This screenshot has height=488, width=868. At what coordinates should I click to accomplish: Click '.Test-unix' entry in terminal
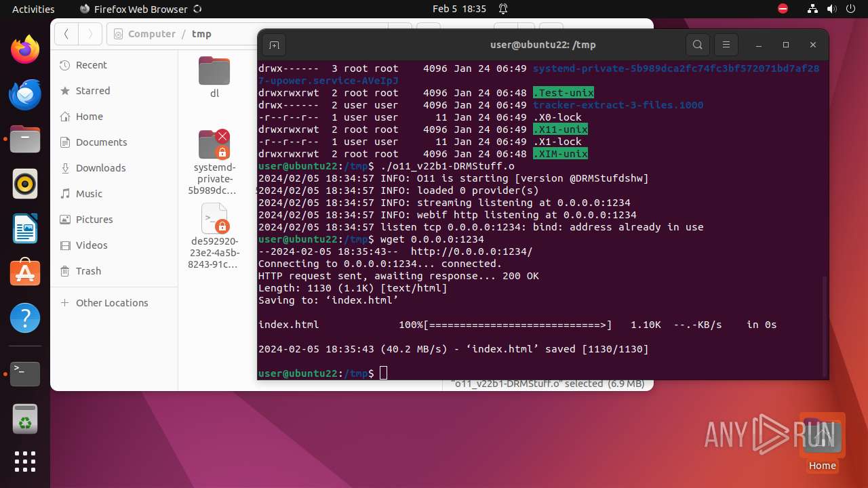564,93
